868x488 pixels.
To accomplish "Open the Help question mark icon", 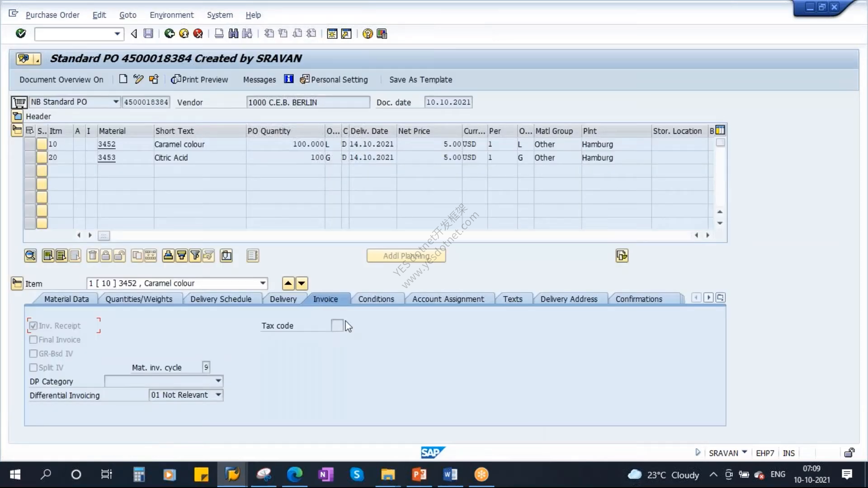I will 368,33.
